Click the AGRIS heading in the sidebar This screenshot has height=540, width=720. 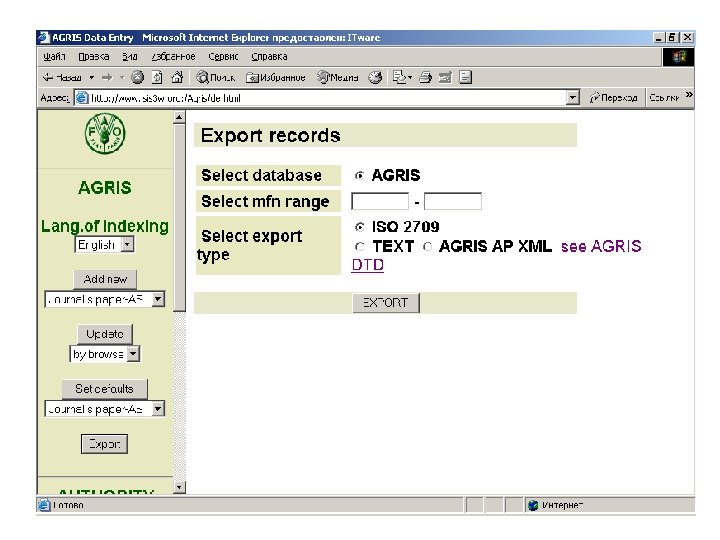[105, 187]
